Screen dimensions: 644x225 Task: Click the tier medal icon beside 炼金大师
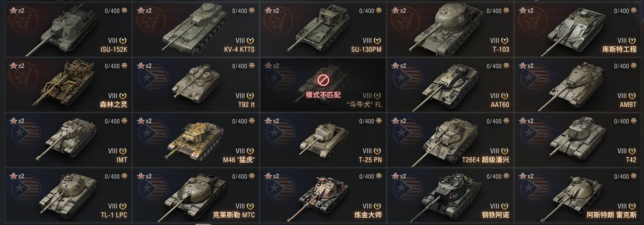pos(378,206)
